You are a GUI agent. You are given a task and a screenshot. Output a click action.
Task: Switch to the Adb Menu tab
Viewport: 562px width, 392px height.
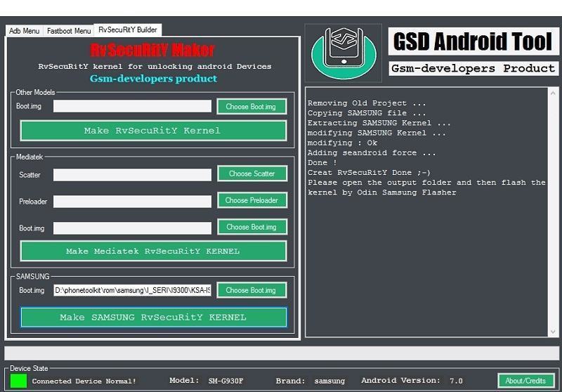[25, 31]
